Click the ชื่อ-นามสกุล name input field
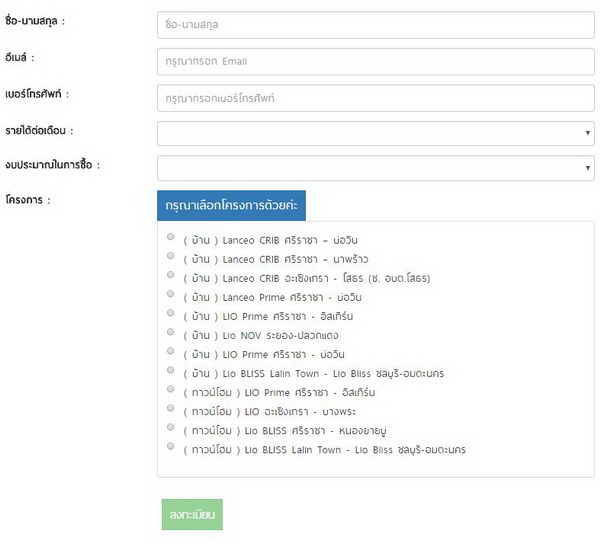Image resolution: width=600 pixels, height=544 pixels. 375,21
